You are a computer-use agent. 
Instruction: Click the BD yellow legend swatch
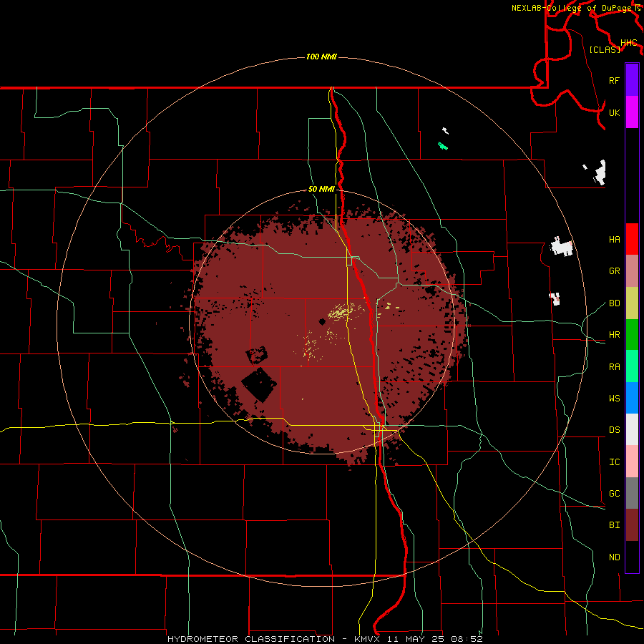point(632,303)
